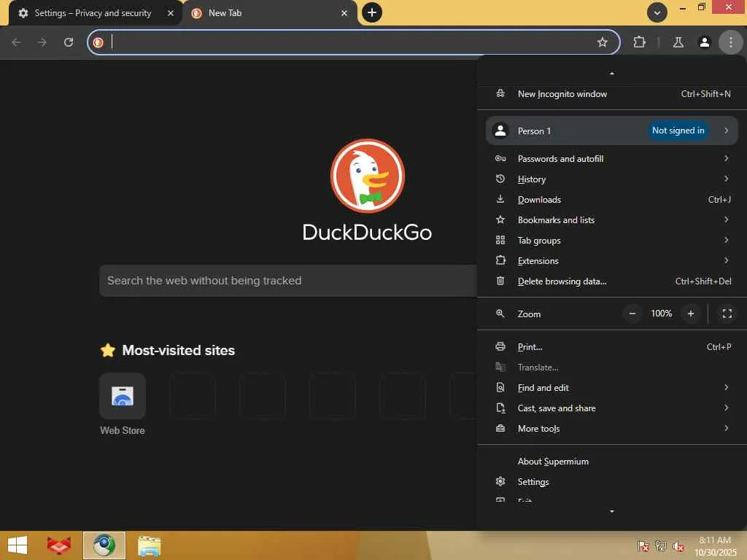This screenshot has height=560, width=747.
Task: Close the New Tab tab
Action: (344, 13)
